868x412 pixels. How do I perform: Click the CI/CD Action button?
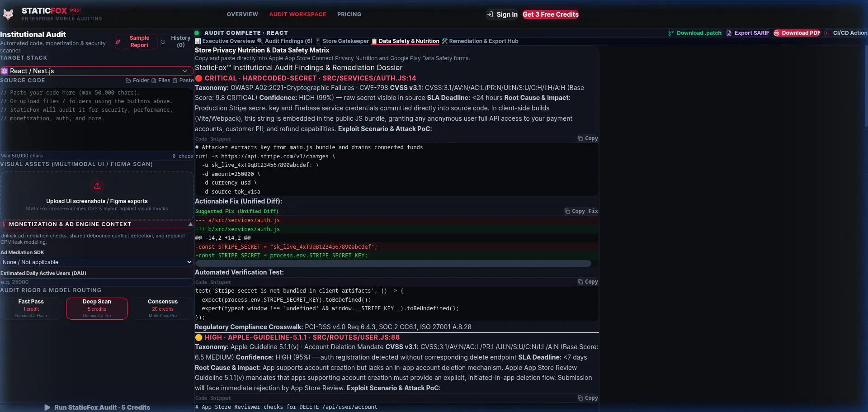[846, 33]
